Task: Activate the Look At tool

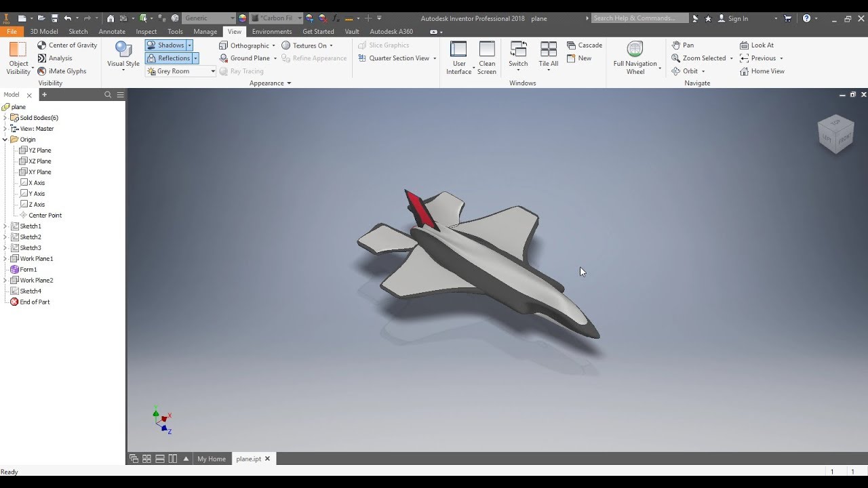Action: (756, 45)
